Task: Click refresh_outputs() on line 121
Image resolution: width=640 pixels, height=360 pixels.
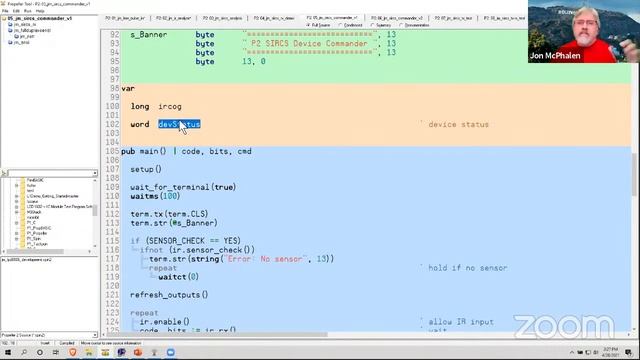Action: (x=169, y=295)
